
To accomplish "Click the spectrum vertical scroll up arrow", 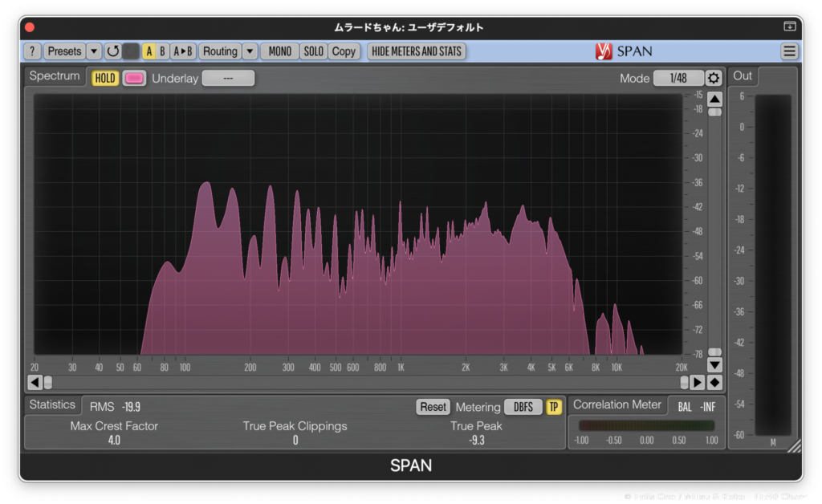I will [x=714, y=99].
